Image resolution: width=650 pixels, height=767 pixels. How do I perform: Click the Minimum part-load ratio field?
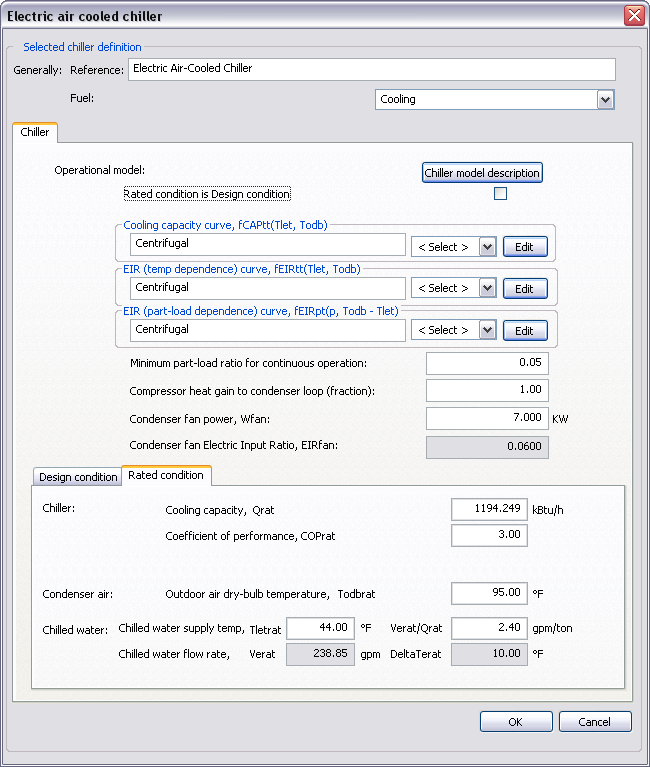tap(487, 363)
